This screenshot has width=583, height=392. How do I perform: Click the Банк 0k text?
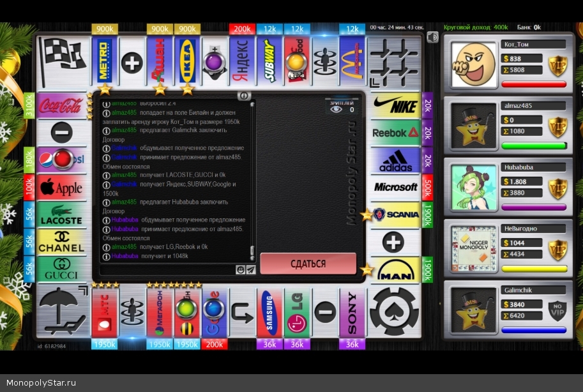[529, 27]
